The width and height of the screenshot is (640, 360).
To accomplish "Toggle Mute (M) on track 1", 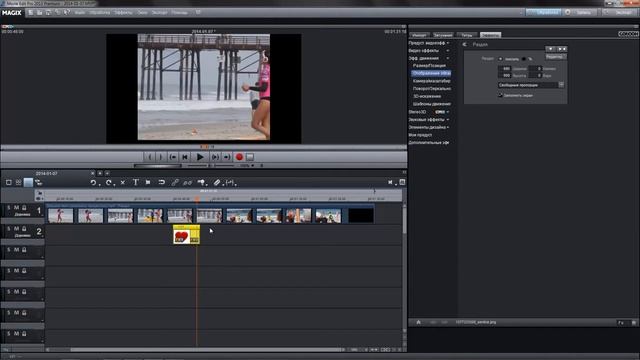I will (16, 208).
